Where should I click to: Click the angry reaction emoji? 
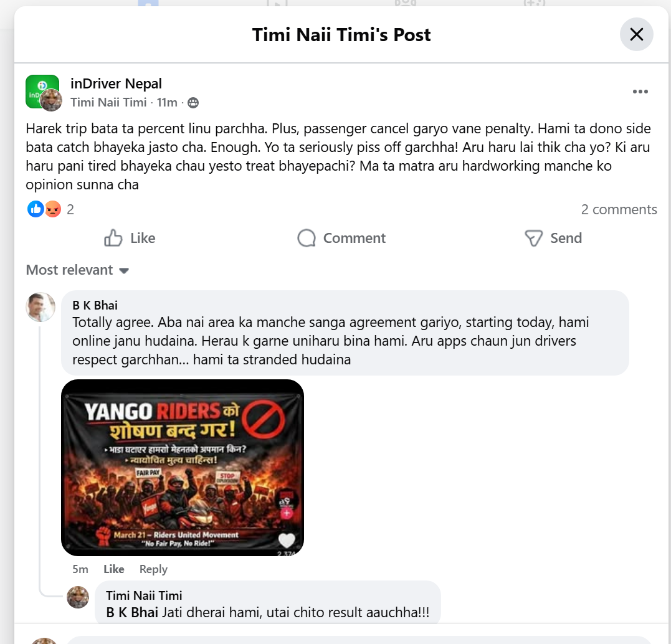[53, 209]
